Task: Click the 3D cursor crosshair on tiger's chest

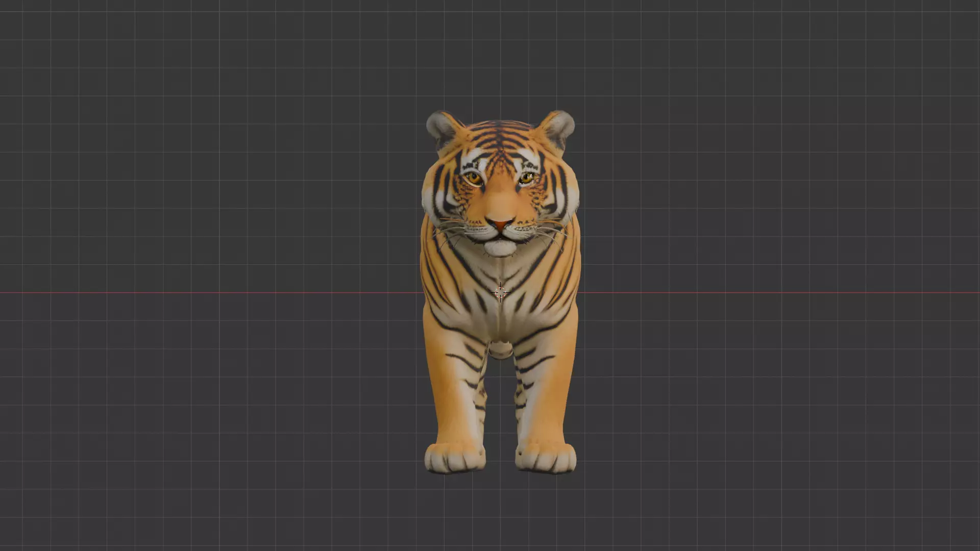Action: click(500, 292)
